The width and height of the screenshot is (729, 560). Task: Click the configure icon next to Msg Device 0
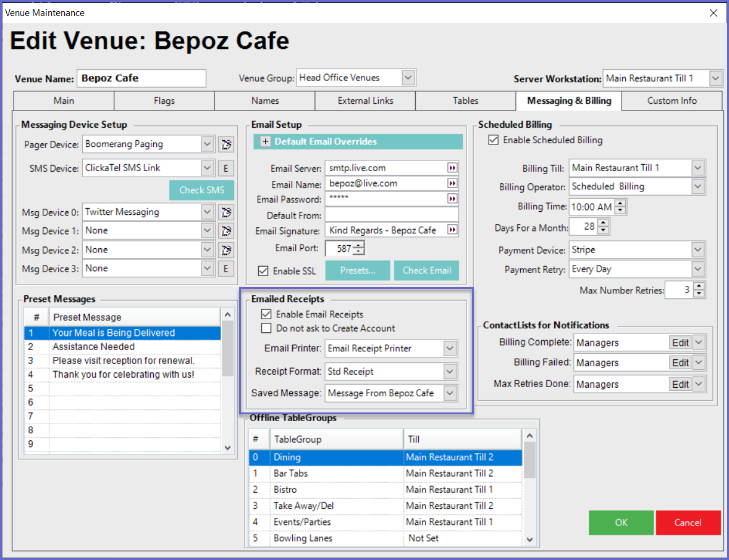[x=226, y=212]
